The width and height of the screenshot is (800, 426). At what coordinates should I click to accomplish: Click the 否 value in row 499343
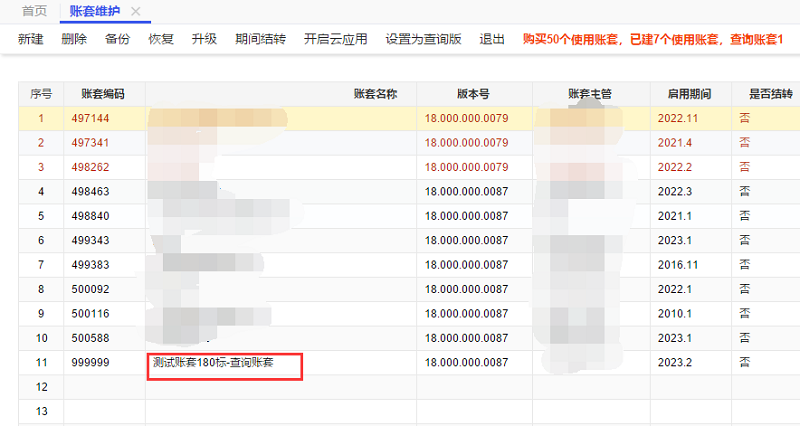point(744,240)
